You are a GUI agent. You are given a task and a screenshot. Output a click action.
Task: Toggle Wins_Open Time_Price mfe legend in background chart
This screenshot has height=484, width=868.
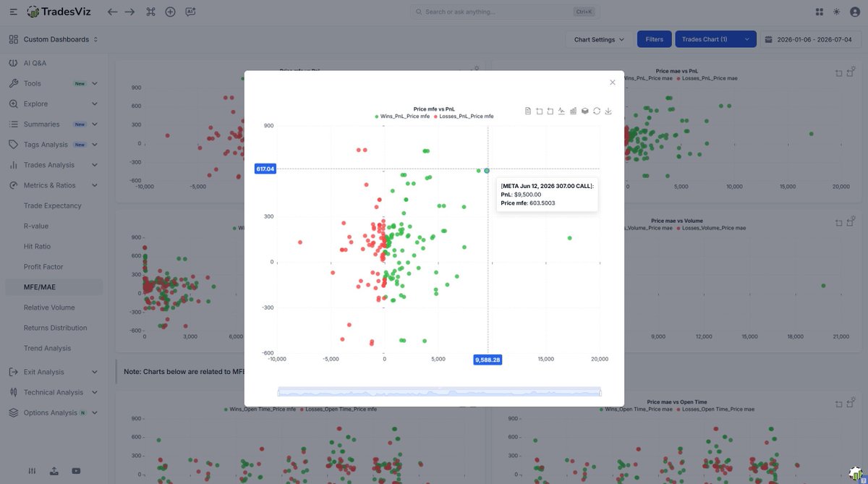(x=260, y=409)
